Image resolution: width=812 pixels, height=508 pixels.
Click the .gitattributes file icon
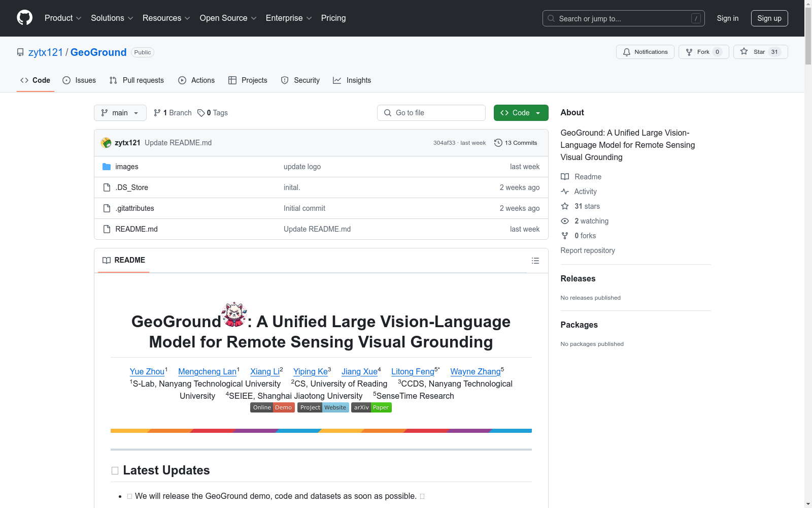point(107,208)
